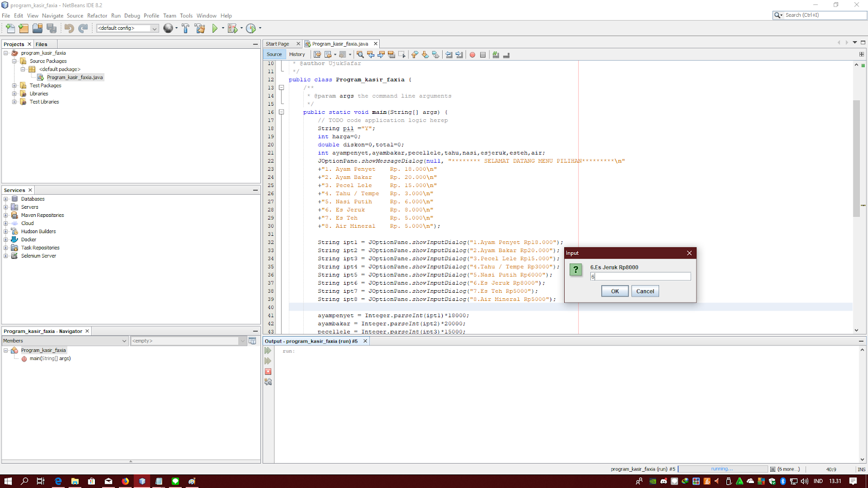Open the Refactor menu
The width and height of the screenshot is (868, 488).
[97, 16]
